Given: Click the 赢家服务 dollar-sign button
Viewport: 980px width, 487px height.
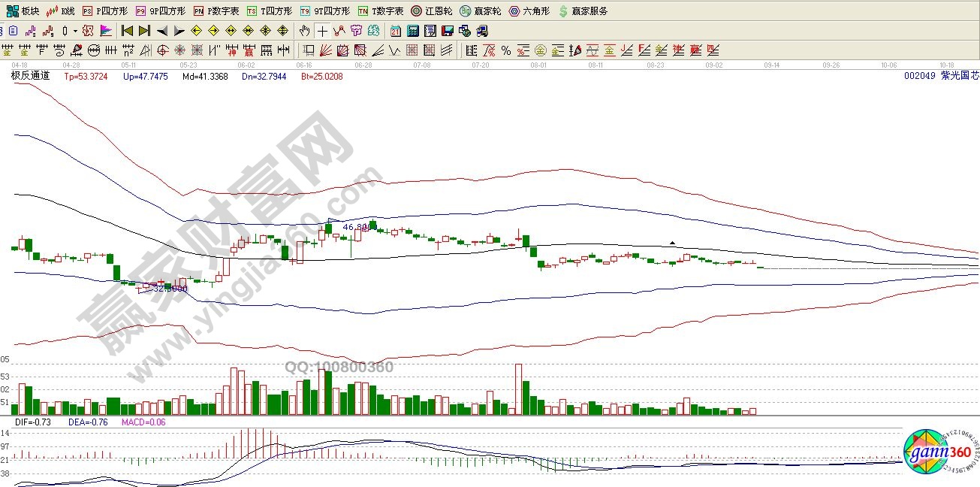Looking at the screenshot, I should coord(583,11).
